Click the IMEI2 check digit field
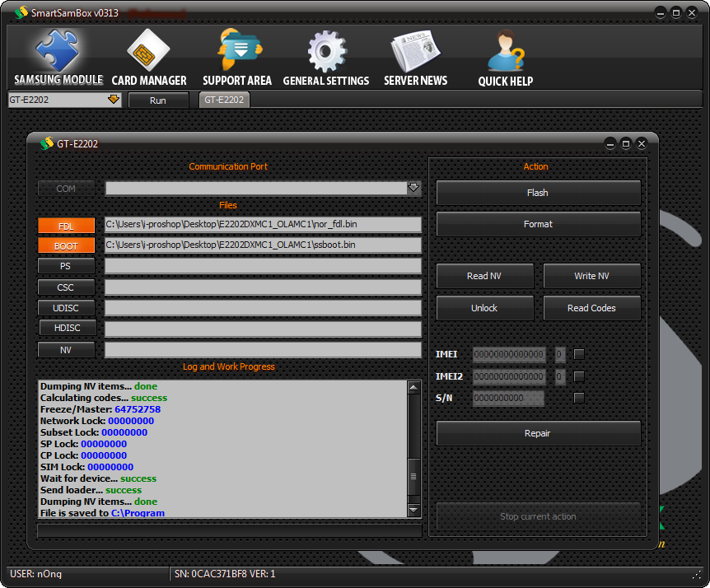 [559, 376]
